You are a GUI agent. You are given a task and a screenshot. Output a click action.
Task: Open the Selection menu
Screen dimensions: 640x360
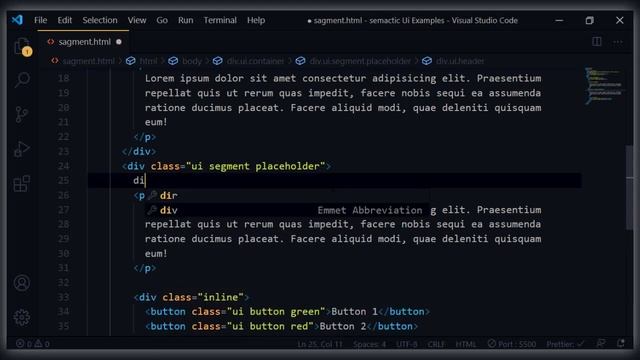coord(100,20)
